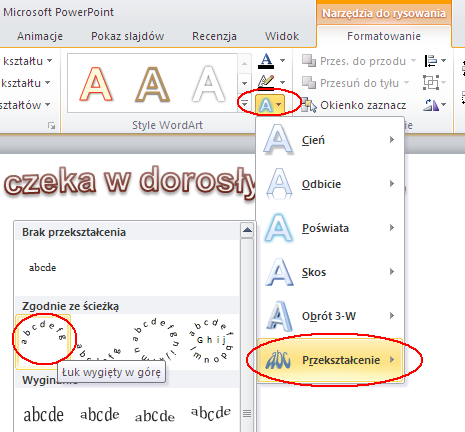
Task: Click the Przekształcenie warped abc icon
Action: point(278,360)
